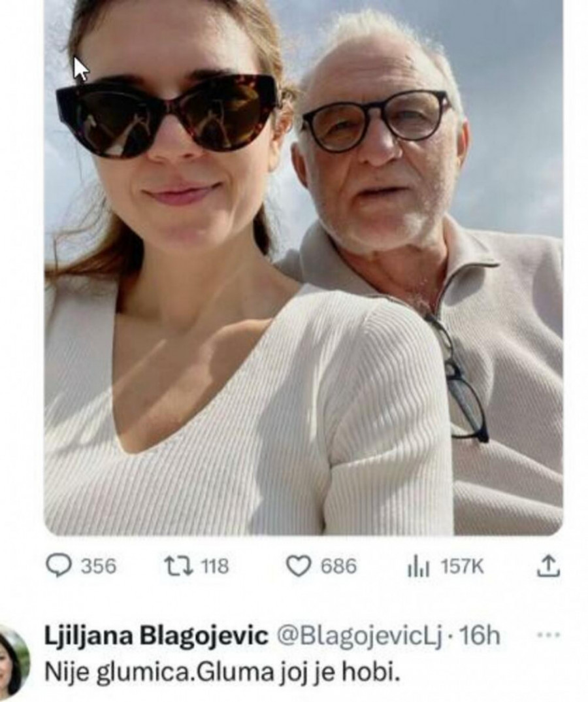Hit the retweet arrows icon
The height and width of the screenshot is (702, 588).
point(178,565)
